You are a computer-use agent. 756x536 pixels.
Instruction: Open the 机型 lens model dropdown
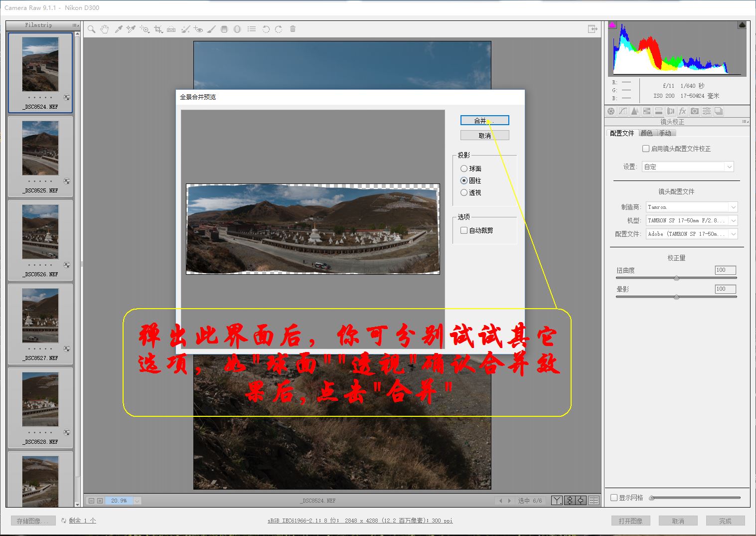tap(692, 220)
